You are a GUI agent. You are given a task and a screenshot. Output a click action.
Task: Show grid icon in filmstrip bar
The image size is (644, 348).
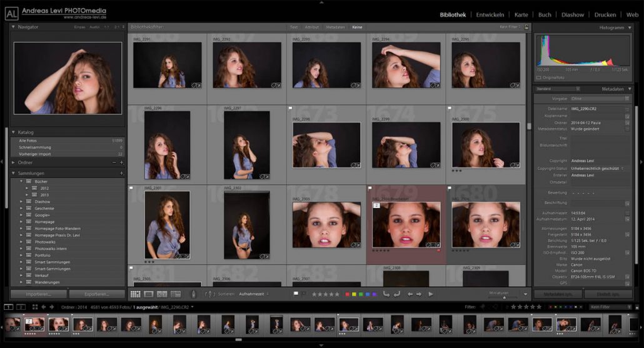tap(35, 307)
